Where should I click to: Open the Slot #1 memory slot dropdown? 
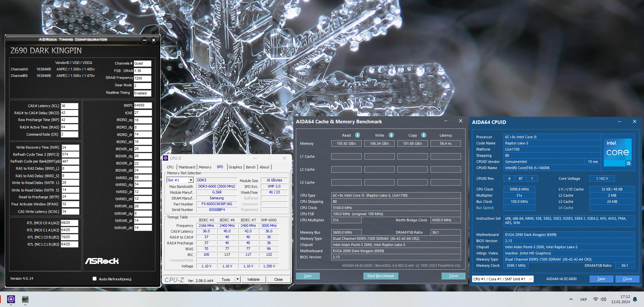coord(191,180)
